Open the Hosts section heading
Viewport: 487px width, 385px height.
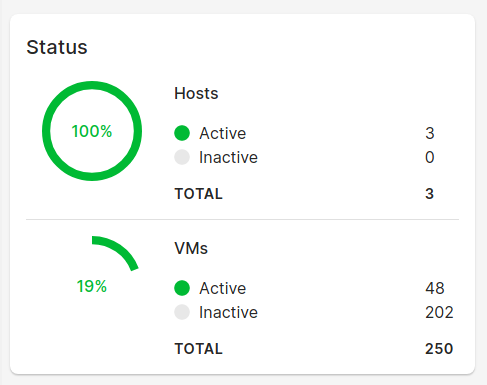point(196,93)
